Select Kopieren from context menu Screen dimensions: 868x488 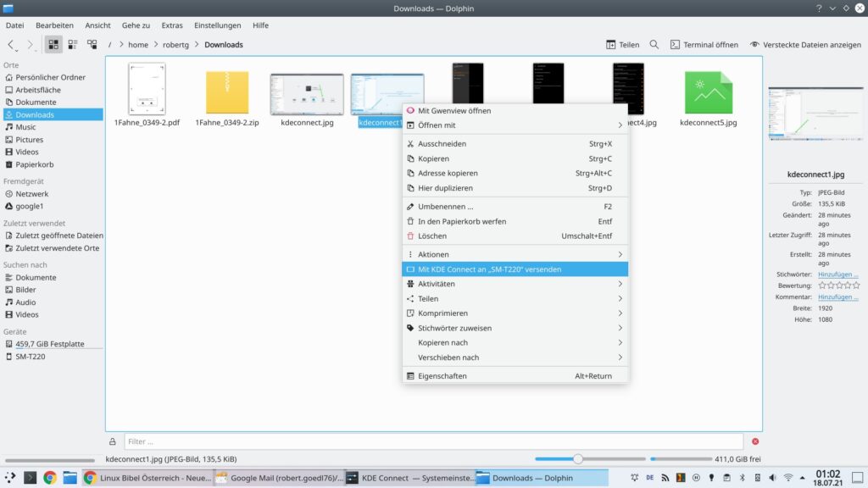pos(515,158)
